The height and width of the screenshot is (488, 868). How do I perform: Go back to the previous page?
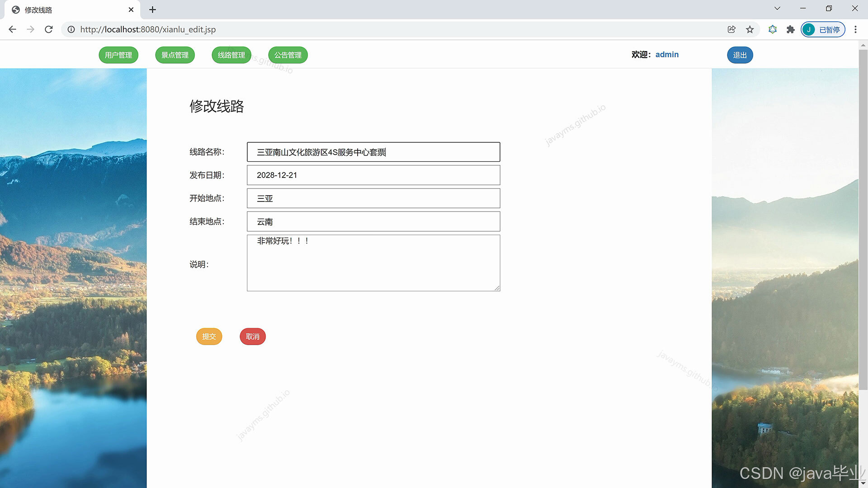tap(12, 29)
